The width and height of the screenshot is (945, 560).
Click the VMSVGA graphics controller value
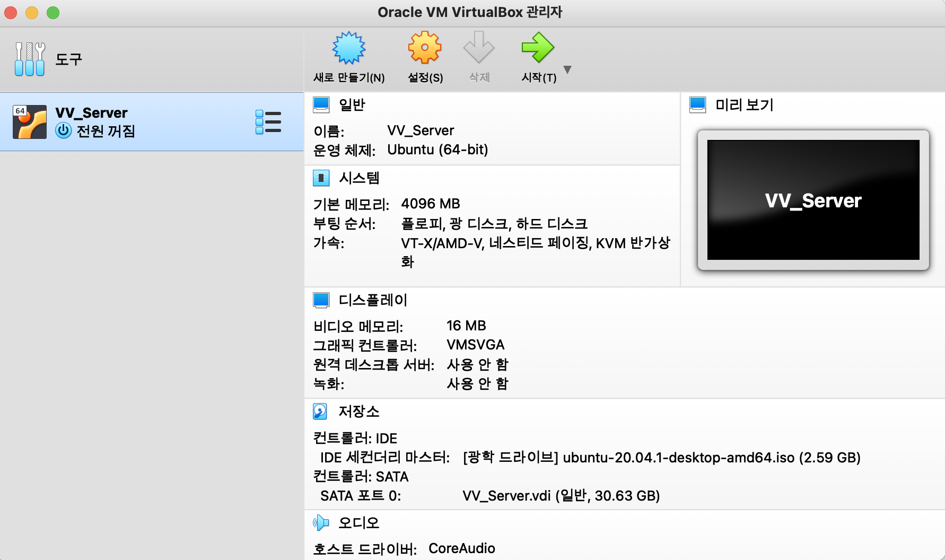(475, 345)
